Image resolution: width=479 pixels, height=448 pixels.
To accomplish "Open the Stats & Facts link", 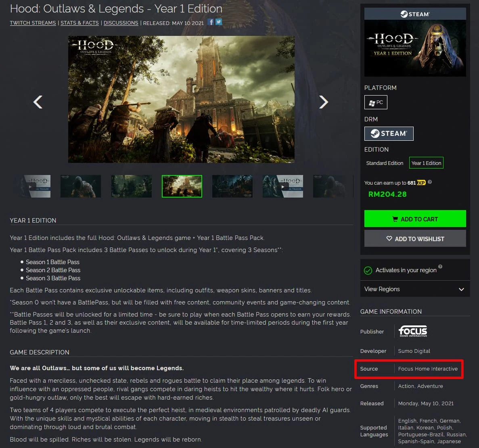I will coord(79,23).
